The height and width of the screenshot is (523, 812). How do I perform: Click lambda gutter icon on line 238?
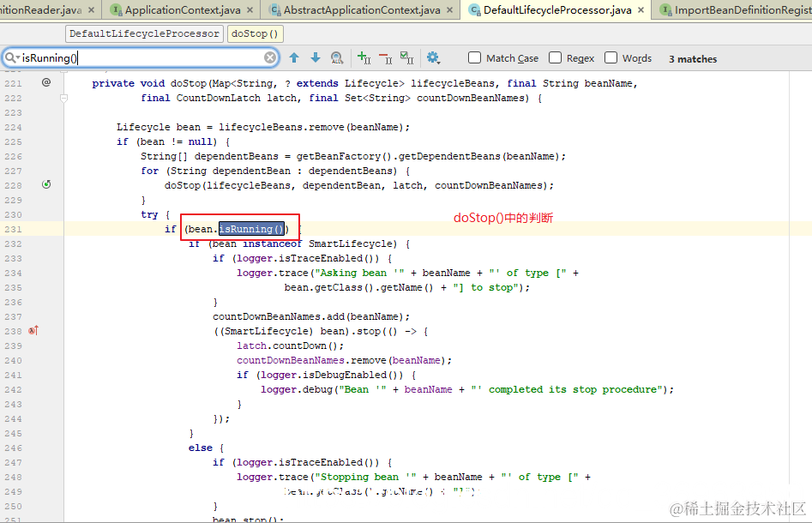[x=33, y=330]
